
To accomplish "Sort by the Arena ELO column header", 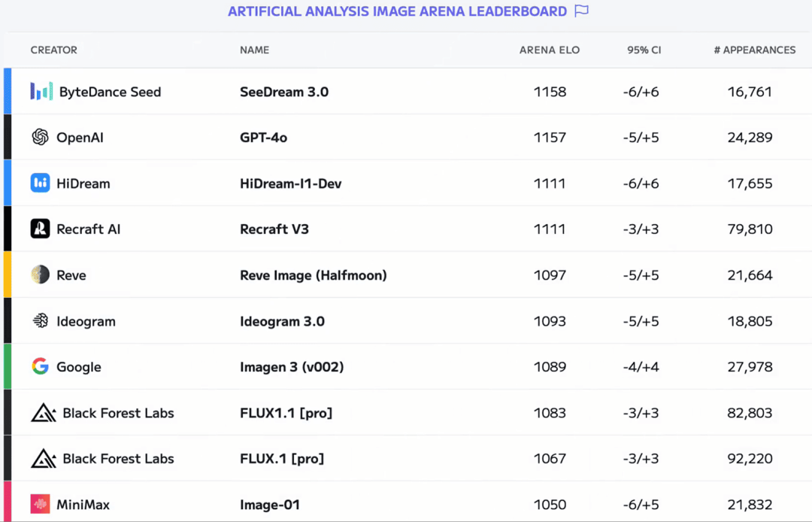I will pos(550,50).
